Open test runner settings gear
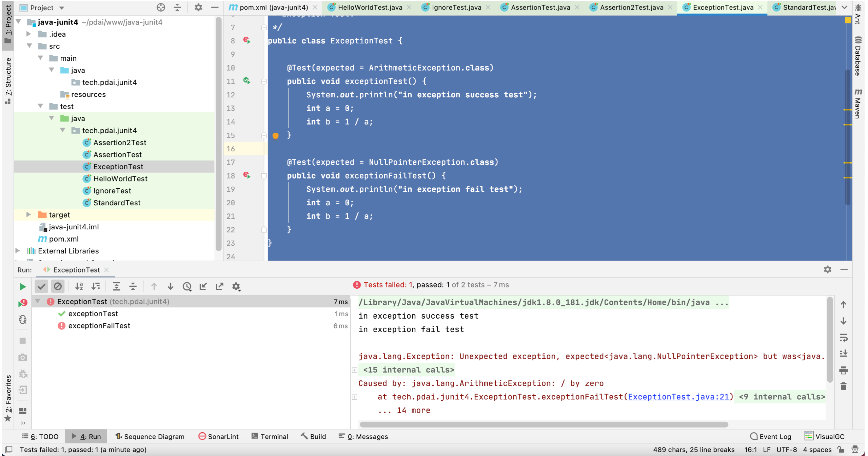868x456 pixels. coord(236,287)
